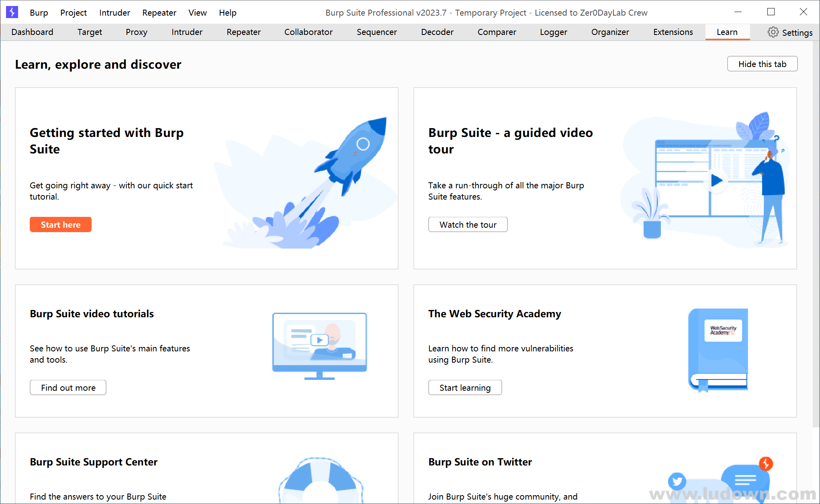The height and width of the screenshot is (504, 820).
Task: Click the vertical scrollbar on the right
Action: pyautogui.click(x=816, y=235)
